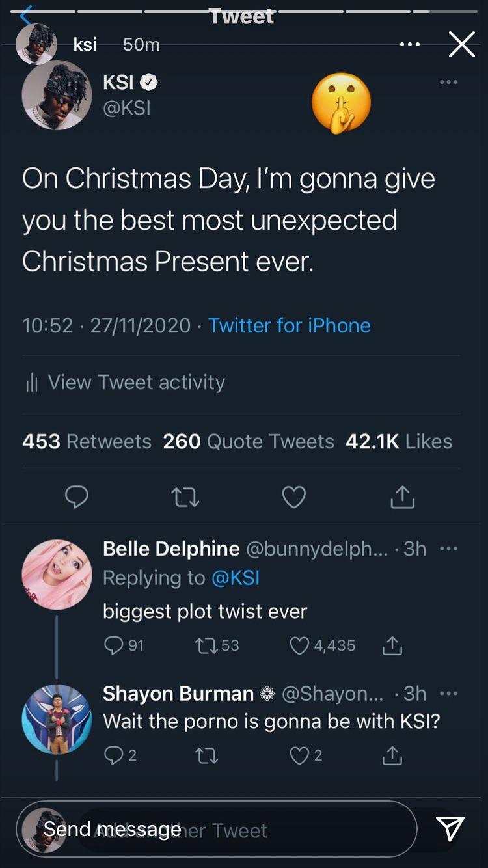Like Shayon Burman's reply
This screenshot has height=868, width=488.
tap(299, 755)
